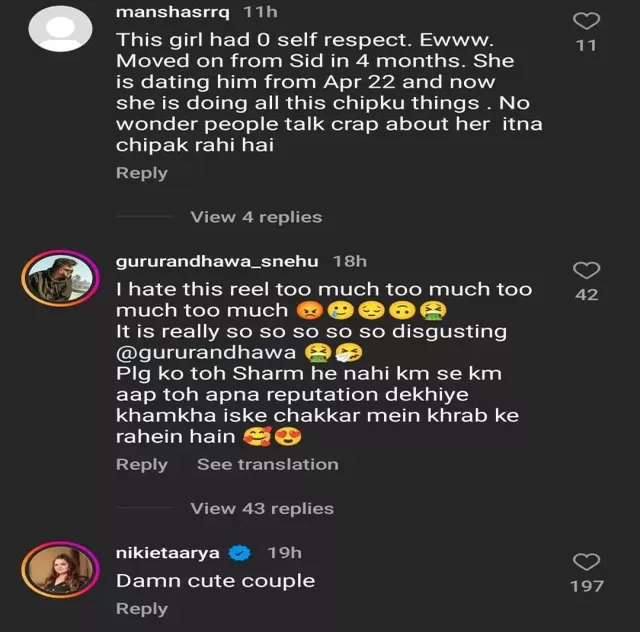View nikietaarya profile picture story
This screenshot has height=632, width=640.
click(x=60, y=570)
